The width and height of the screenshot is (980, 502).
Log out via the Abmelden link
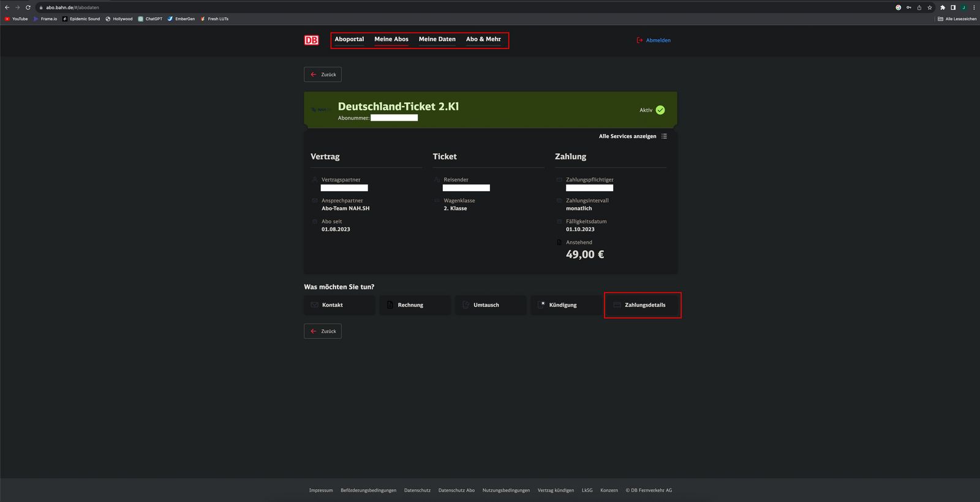pyautogui.click(x=658, y=40)
